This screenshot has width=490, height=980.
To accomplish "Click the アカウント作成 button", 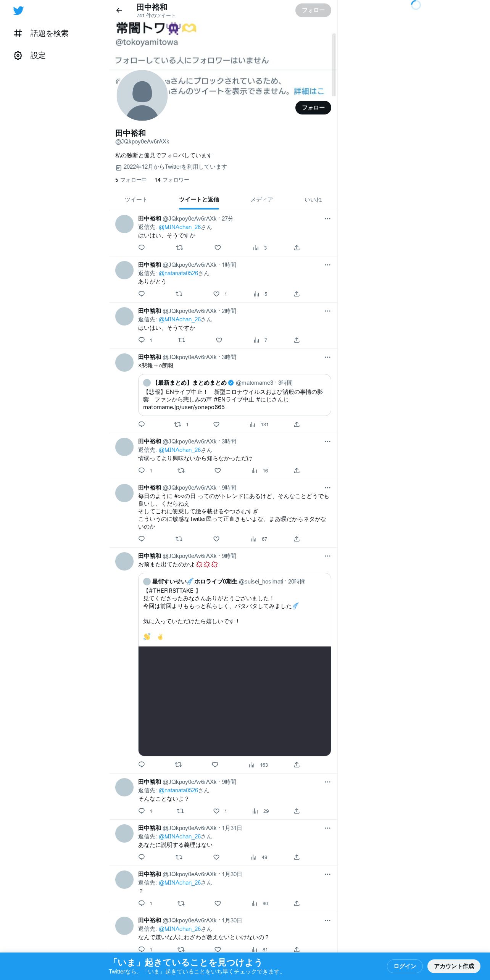I will click(454, 966).
